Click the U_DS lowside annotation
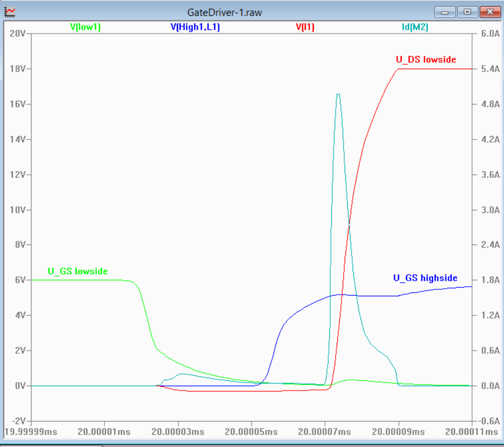Image resolution: width=504 pixels, height=447 pixels. 426,60
